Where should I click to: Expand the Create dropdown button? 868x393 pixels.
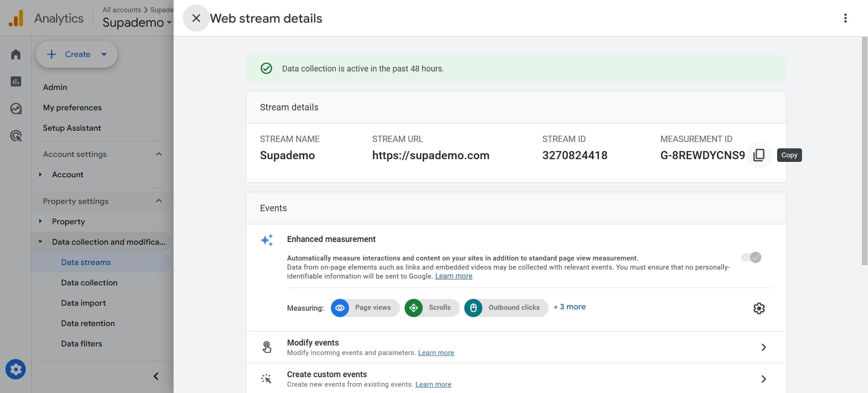tap(104, 54)
